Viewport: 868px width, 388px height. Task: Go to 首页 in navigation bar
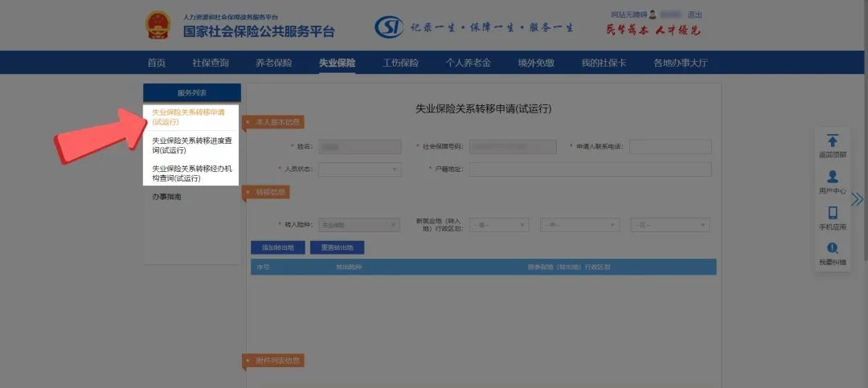156,63
